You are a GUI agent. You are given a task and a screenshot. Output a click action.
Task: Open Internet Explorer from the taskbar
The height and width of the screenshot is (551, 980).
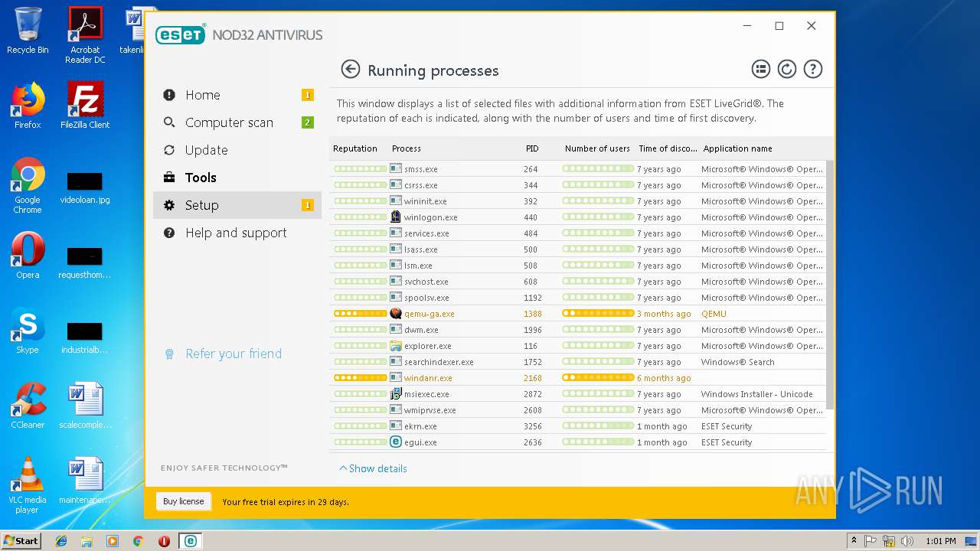tap(61, 541)
